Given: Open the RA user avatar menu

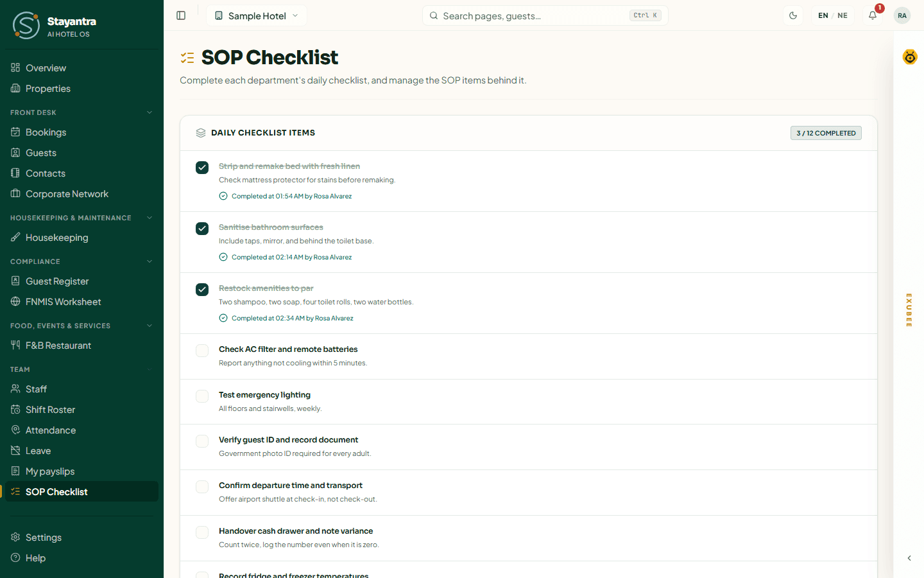Looking at the screenshot, I should pyautogui.click(x=902, y=15).
